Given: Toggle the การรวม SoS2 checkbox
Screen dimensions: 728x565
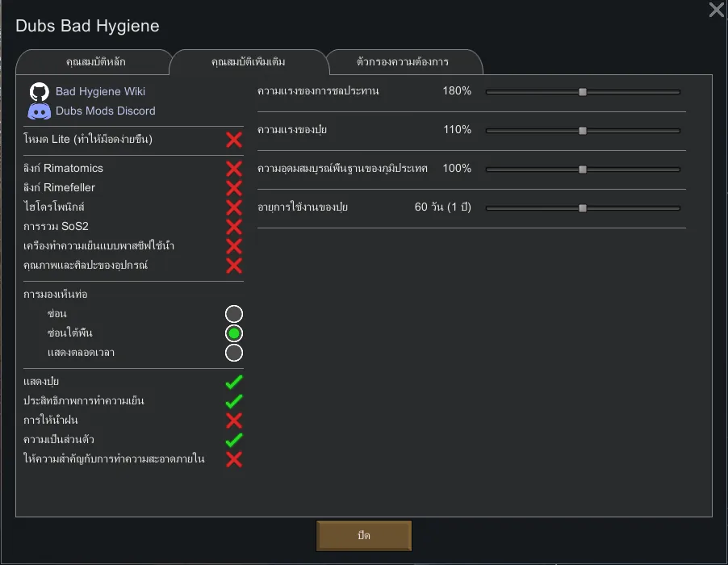Looking at the screenshot, I should pos(234,227).
